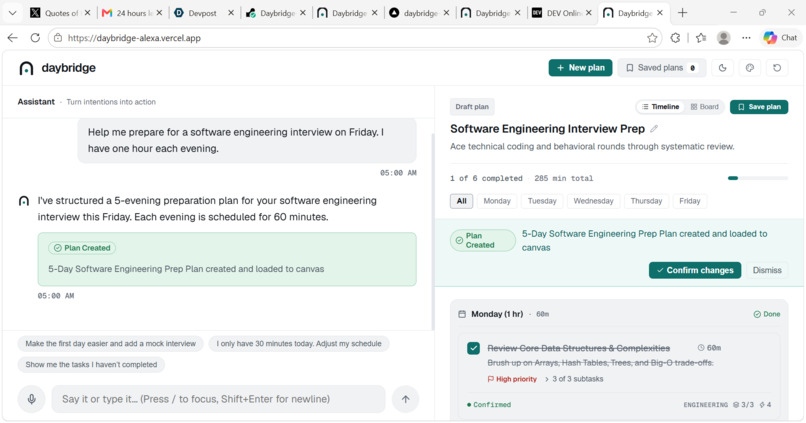Open Copilot Chat in browser
Image resolution: width=806 pixels, height=423 pixels.
pyautogui.click(x=780, y=38)
